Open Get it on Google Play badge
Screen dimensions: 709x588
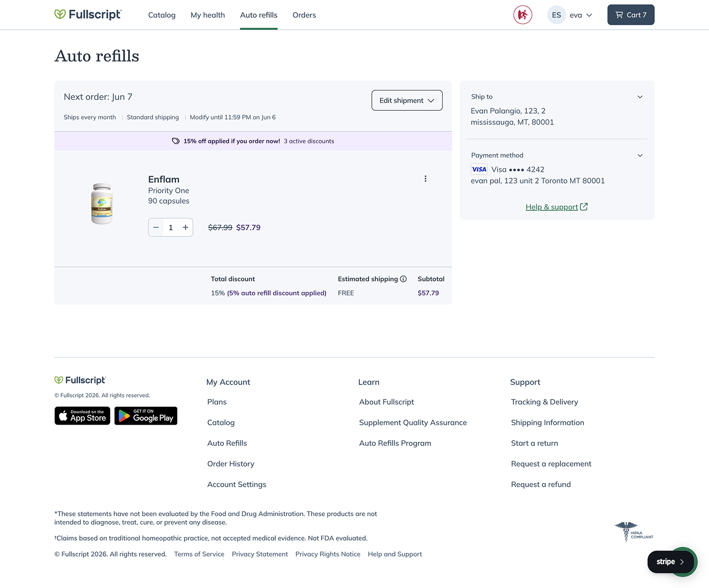click(x=146, y=416)
